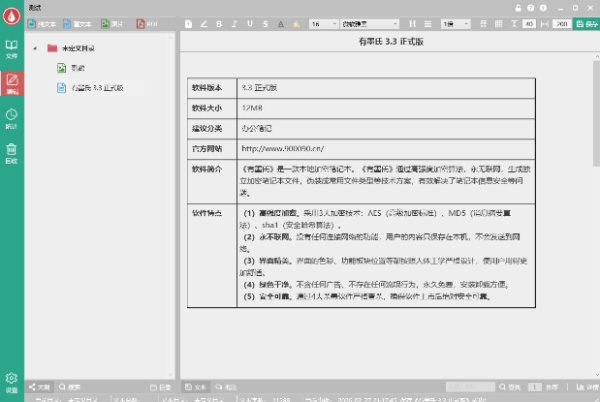Click the scroll down arrow of editor
Screen dimensions: 600x402
pos(597,375)
